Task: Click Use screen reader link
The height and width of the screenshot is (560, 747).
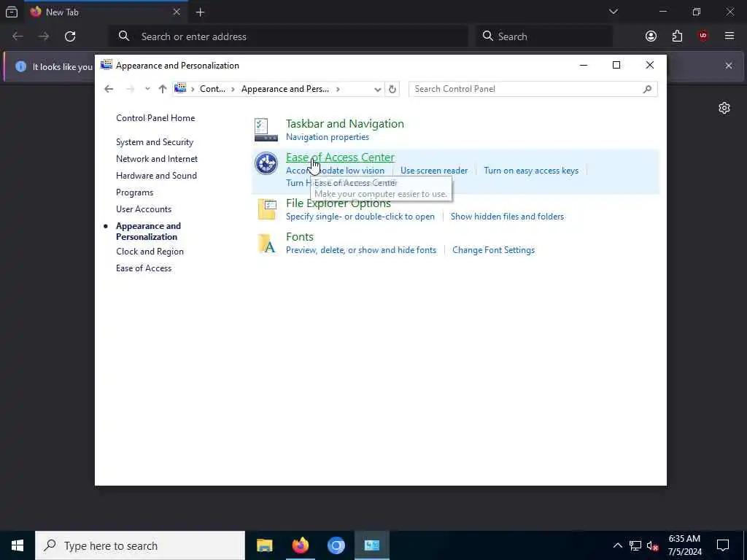Action: 433,171
